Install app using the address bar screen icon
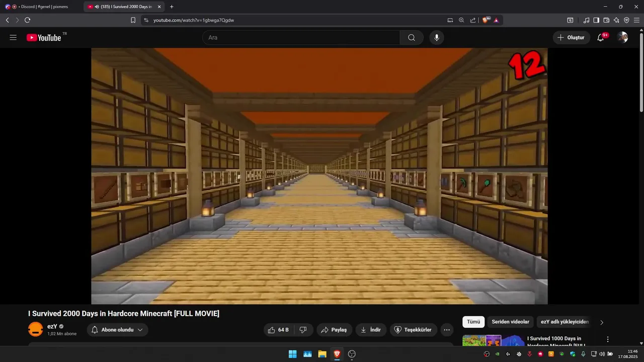 click(x=450, y=20)
